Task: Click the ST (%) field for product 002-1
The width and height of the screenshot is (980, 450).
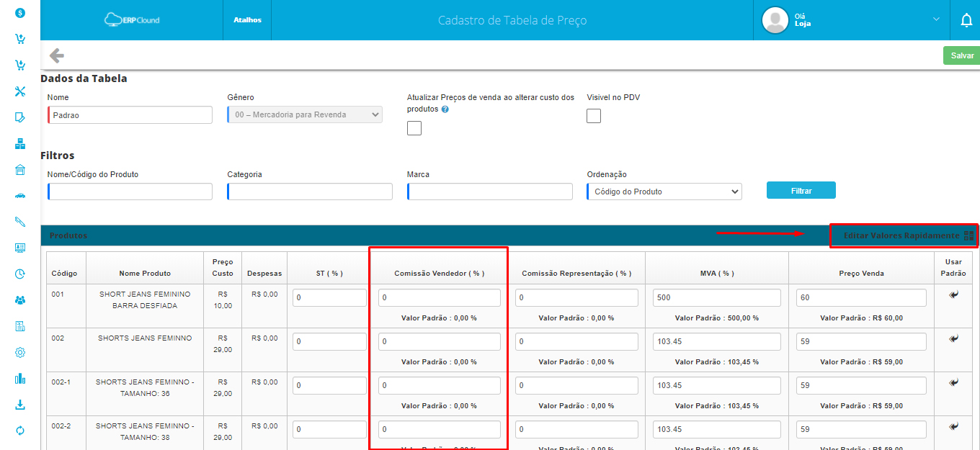Action: (x=329, y=386)
